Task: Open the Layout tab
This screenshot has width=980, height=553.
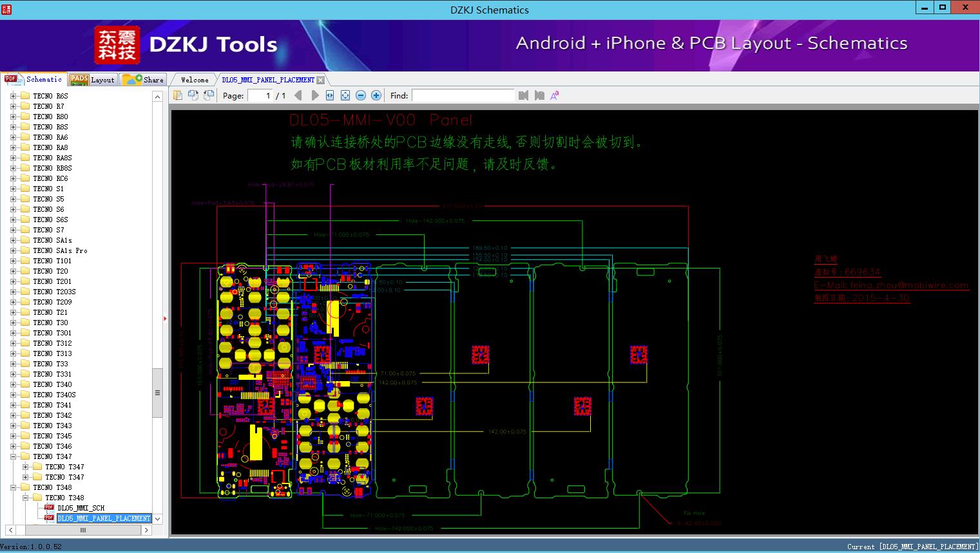Action: (x=92, y=79)
